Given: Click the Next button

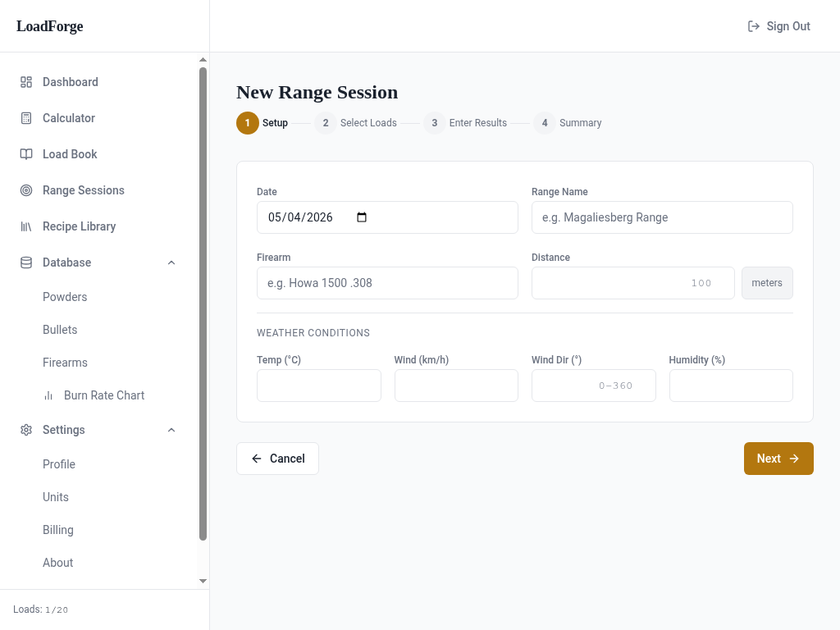Looking at the screenshot, I should pyautogui.click(x=778, y=459).
